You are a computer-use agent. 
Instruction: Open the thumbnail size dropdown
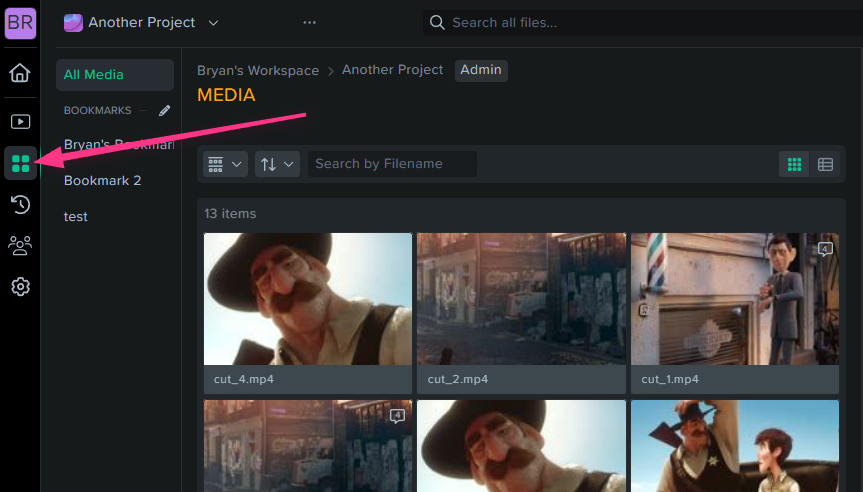(225, 164)
